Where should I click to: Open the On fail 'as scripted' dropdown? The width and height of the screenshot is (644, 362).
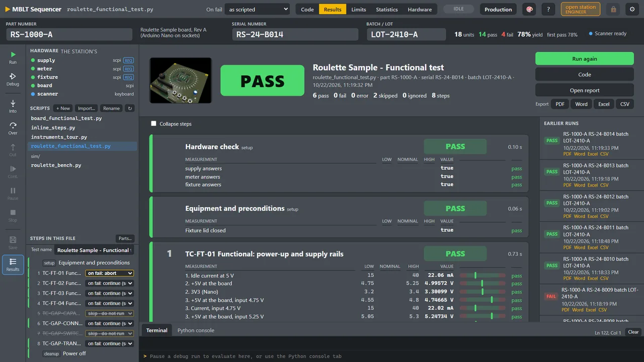258,9
